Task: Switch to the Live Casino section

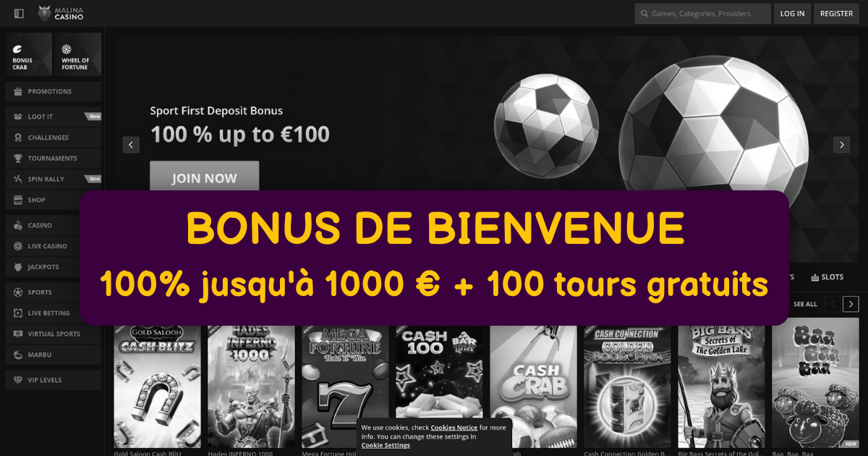Action: tap(54, 246)
